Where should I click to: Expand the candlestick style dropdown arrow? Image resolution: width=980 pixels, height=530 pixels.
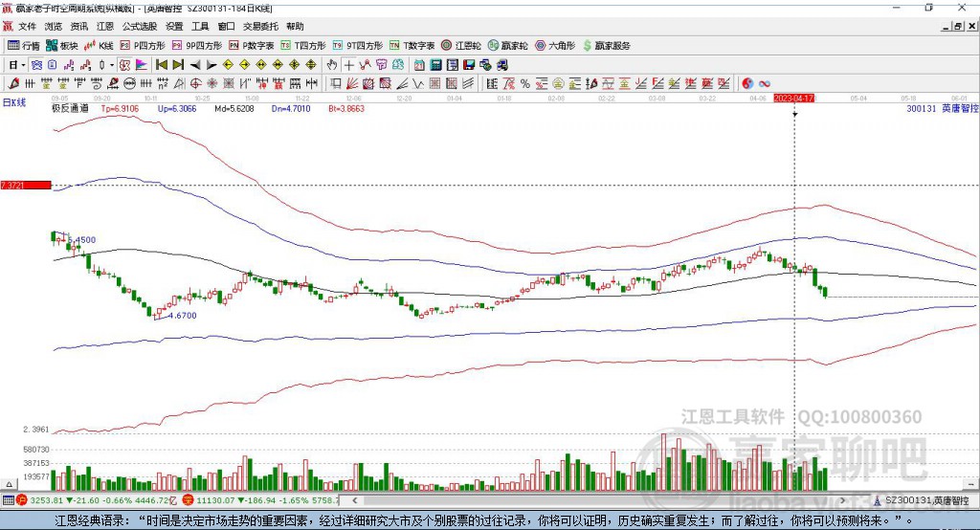pyautogui.click(x=112, y=64)
